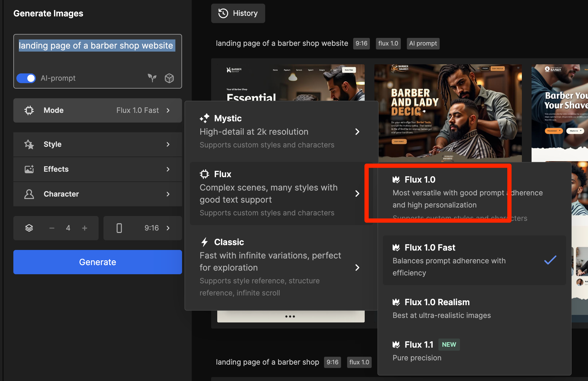Click the random dice icon
This screenshot has width=588, height=381.
tap(169, 78)
